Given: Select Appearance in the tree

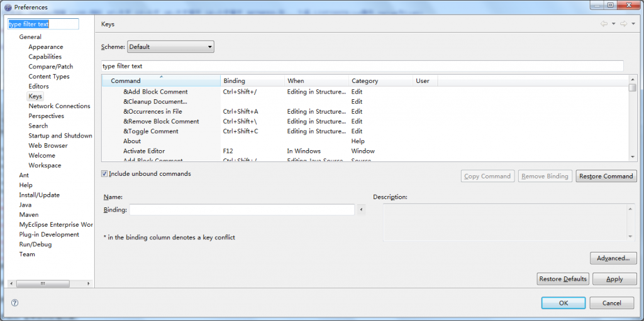Looking at the screenshot, I should (x=46, y=46).
